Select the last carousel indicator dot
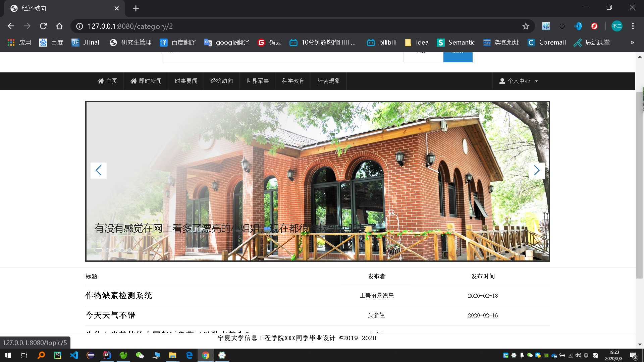Screen dimensions: 644x362 click(129, 250)
